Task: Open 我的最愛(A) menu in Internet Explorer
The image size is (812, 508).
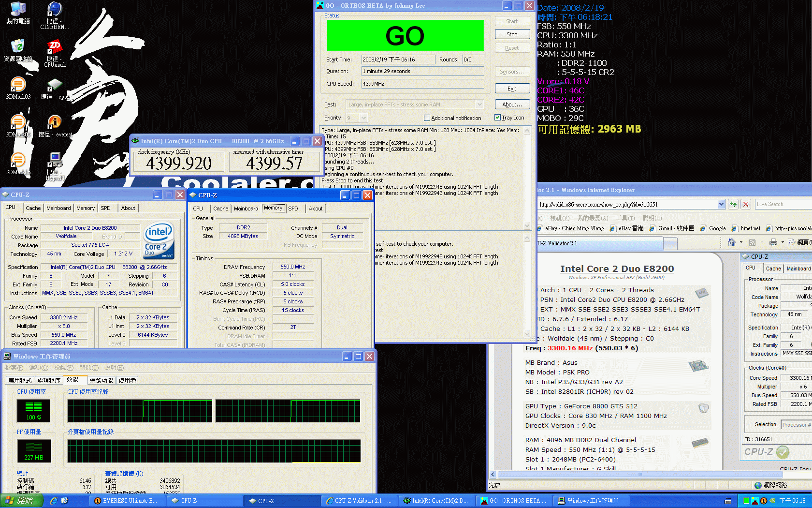Action: [x=593, y=218]
